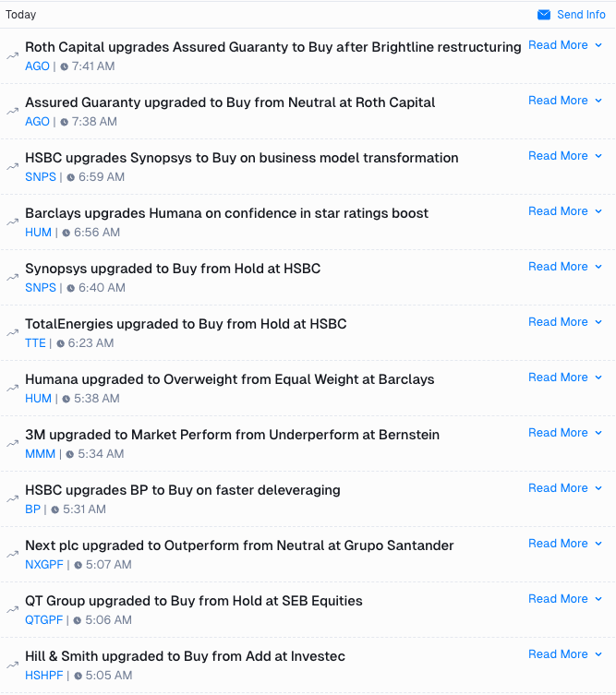Click trend icon next to TotalEnergies upgraded headline

click(12, 333)
